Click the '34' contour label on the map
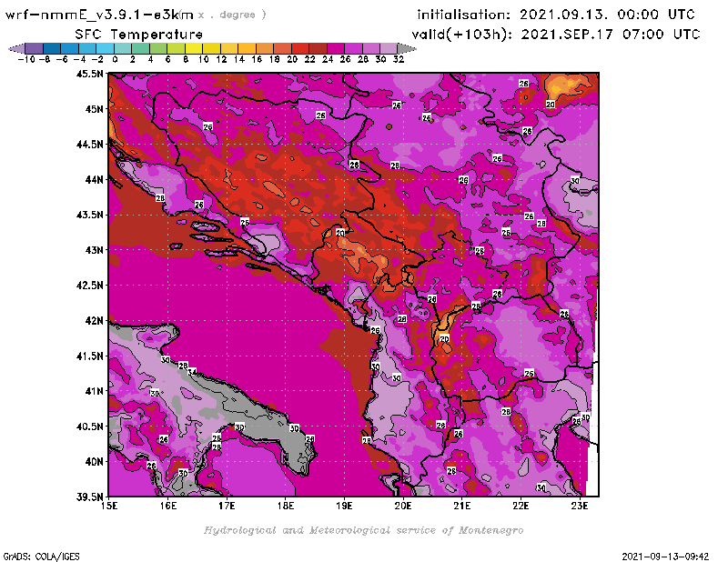The image size is (728, 562). [192, 372]
